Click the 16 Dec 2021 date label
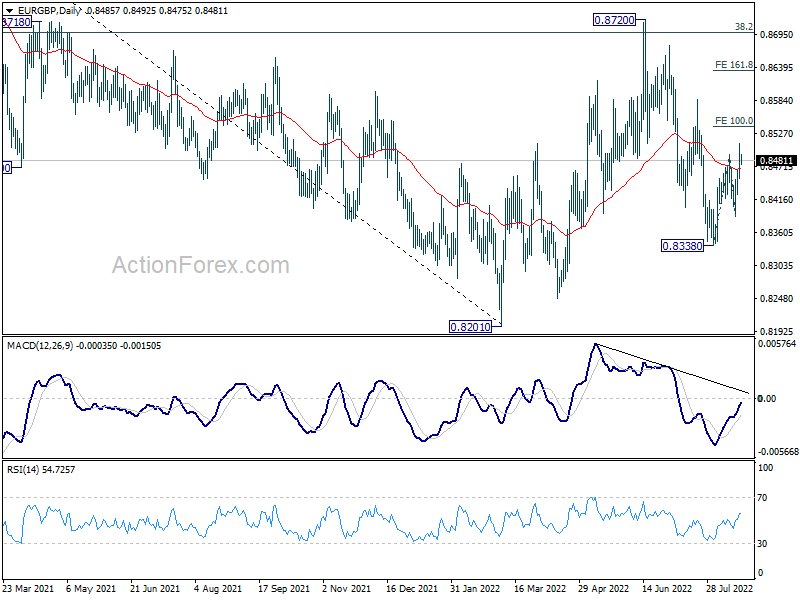 tap(411, 588)
